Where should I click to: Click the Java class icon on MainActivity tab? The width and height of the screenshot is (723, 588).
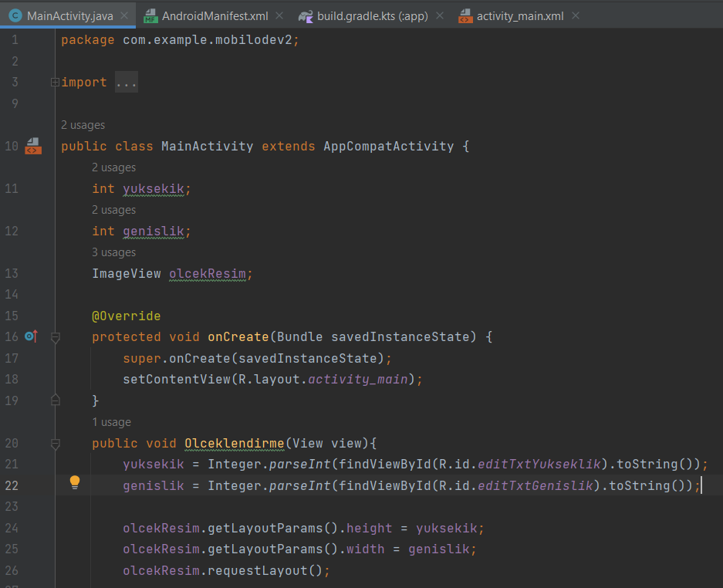pyautogui.click(x=15, y=15)
